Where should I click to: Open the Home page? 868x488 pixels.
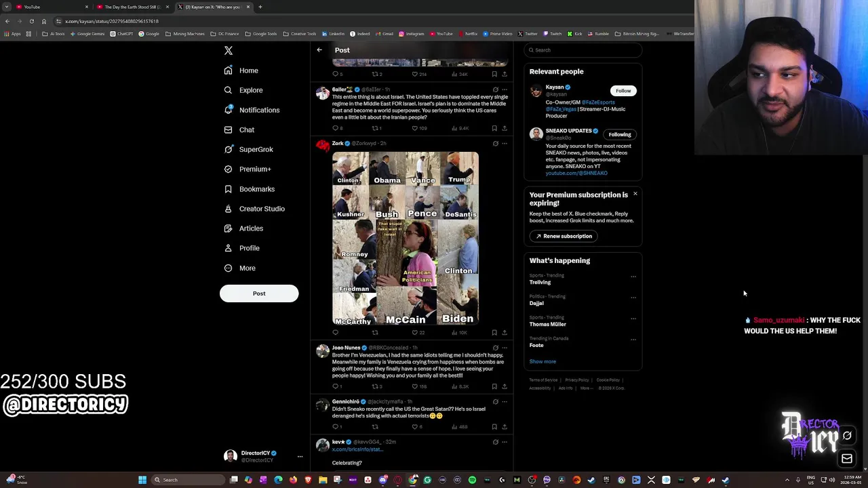241,70
